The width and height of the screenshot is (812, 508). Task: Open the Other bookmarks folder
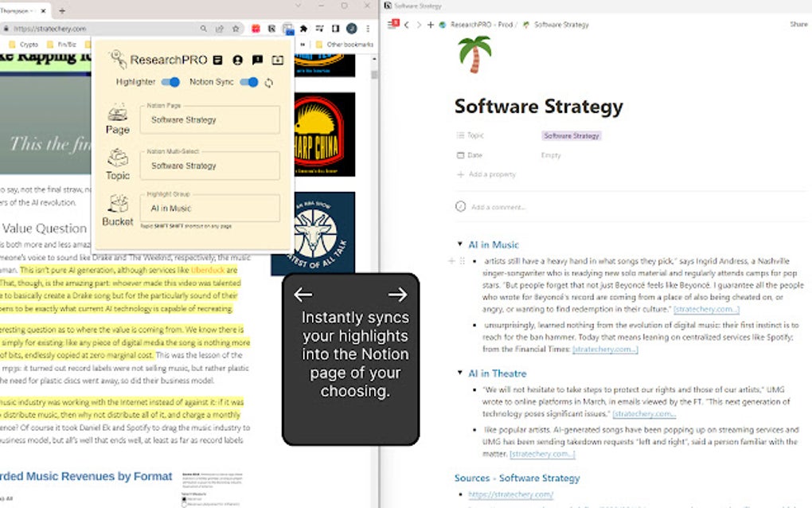point(345,45)
